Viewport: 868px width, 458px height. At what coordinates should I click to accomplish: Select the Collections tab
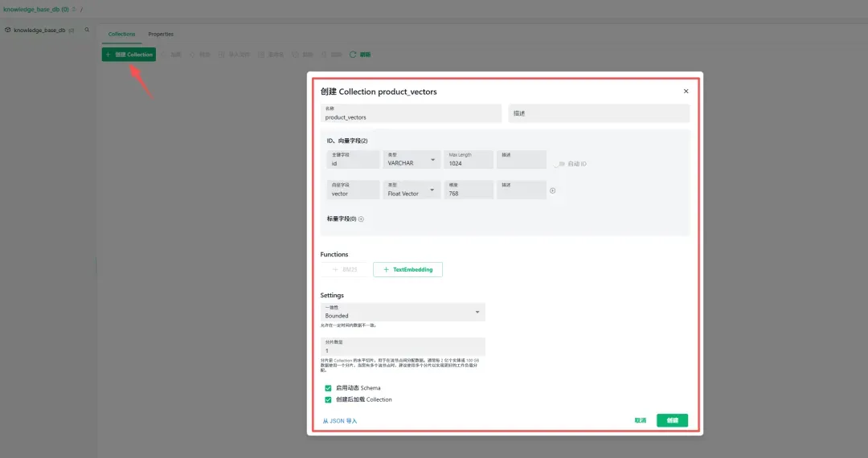point(122,34)
